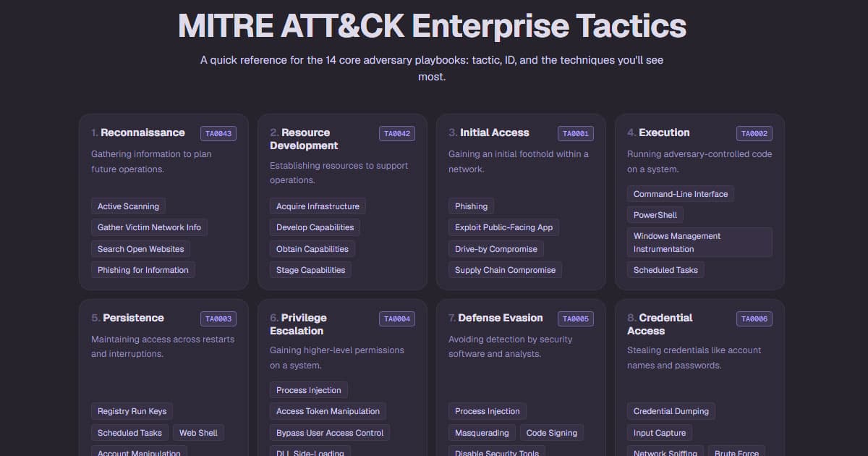Choose the Windows Management Instrumentation tag
The width and height of the screenshot is (868, 456).
point(699,242)
